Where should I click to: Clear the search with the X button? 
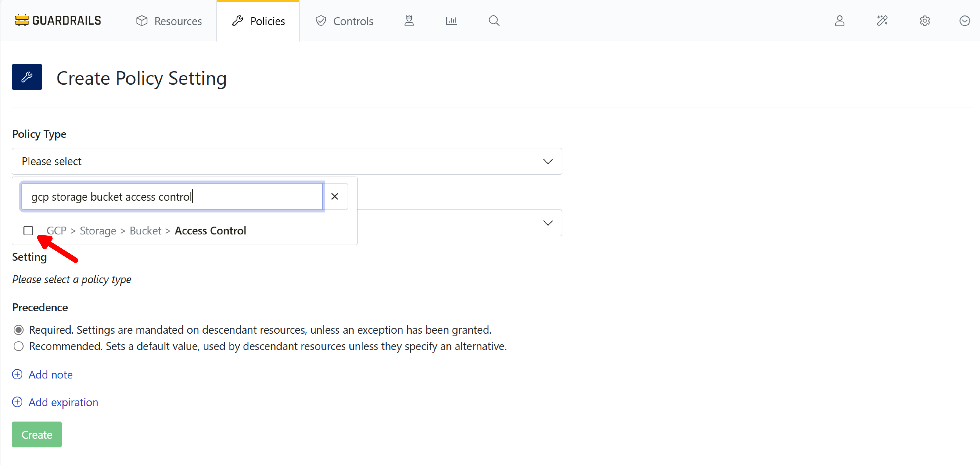(335, 196)
